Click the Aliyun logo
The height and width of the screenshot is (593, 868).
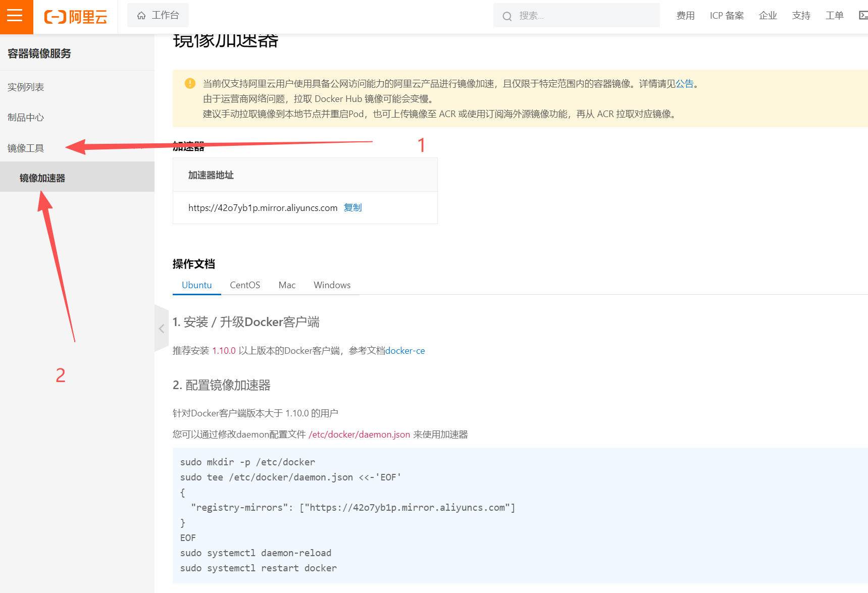point(76,17)
